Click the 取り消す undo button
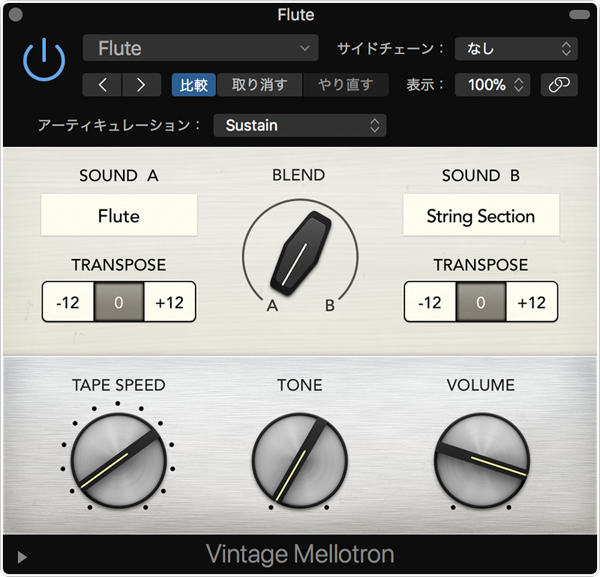600x577 pixels. tap(259, 85)
